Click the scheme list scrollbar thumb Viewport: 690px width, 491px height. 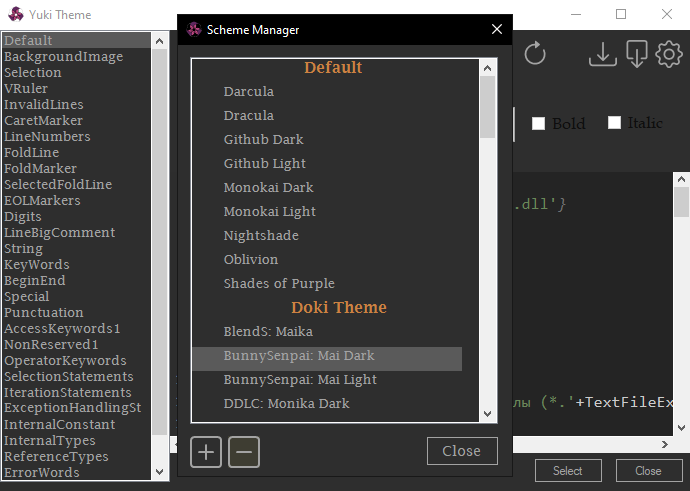pos(488,107)
